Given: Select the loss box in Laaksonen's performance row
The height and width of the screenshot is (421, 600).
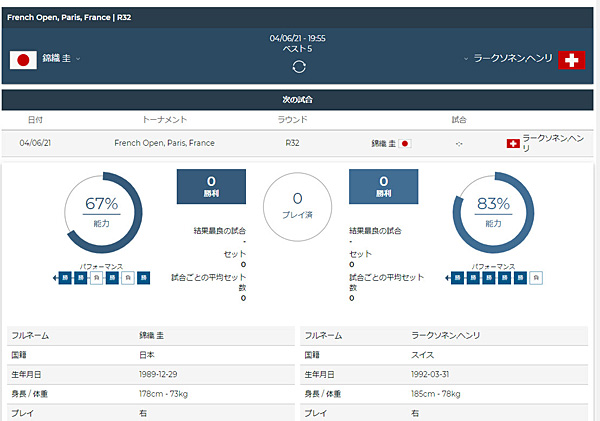Looking at the screenshot, I should 536,278.
